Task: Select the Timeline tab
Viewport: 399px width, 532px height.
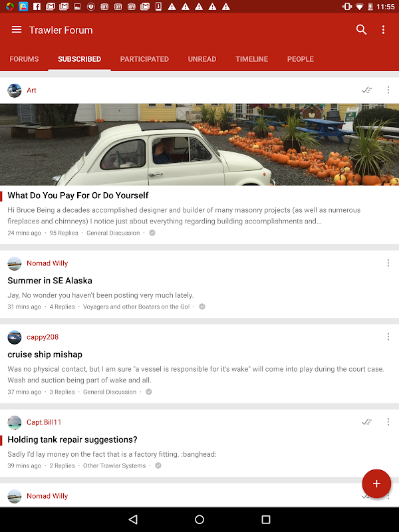Action: pos(252,59)
